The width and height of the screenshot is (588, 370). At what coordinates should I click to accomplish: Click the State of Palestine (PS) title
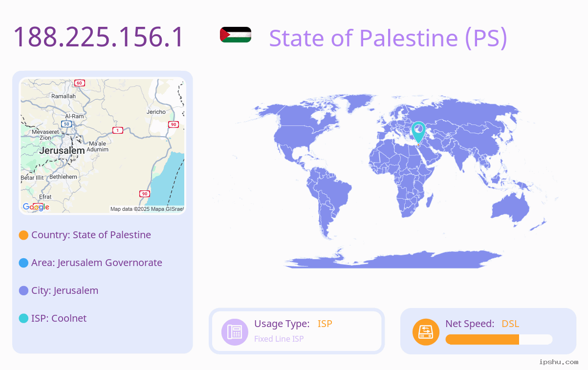tap(388, 38)
